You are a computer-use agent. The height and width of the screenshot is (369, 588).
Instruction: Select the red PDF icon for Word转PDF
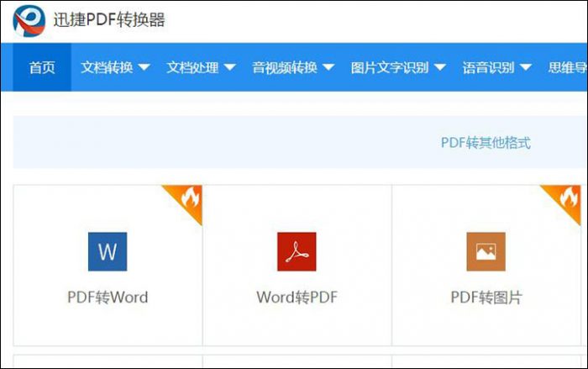tap(297, 251)
